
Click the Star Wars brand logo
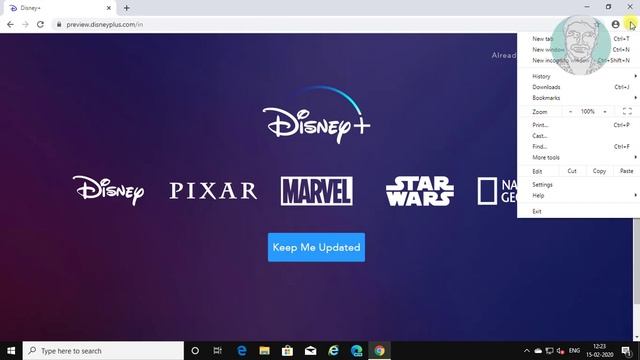coord(420,191)
